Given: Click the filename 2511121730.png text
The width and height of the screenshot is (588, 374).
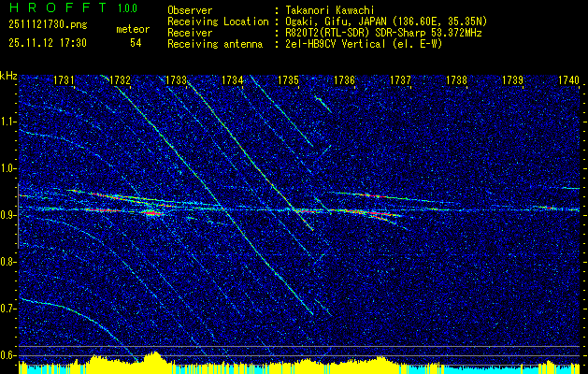Looking at the screenshot, I should coord(48,25).
